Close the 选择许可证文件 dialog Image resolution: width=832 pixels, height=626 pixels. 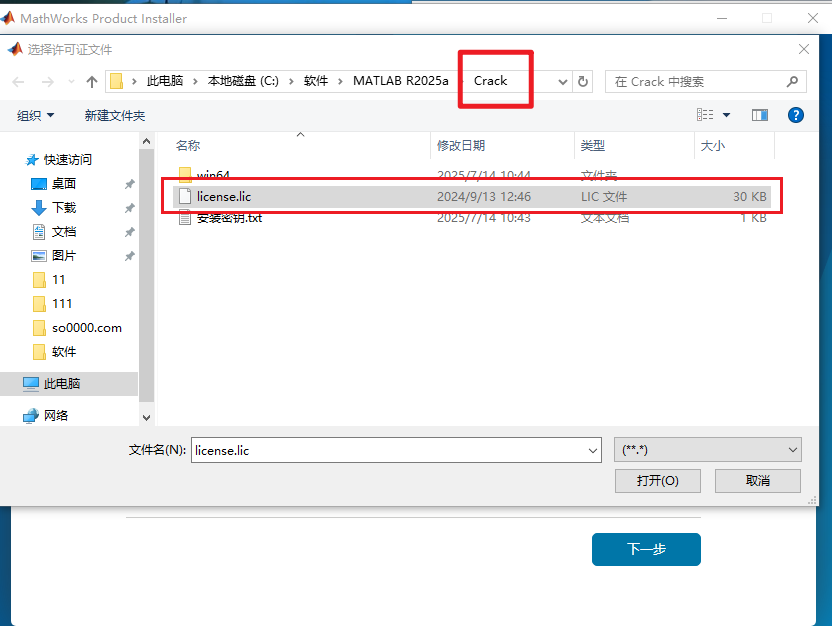click(804, 49)
